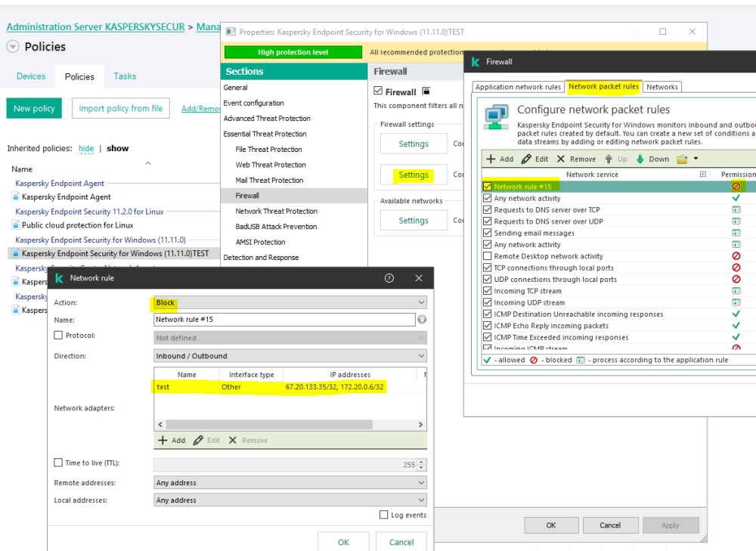This screenshot has width=756, height=551.
Task: Click the Firewall lock icon
Action: coord(426,91)
